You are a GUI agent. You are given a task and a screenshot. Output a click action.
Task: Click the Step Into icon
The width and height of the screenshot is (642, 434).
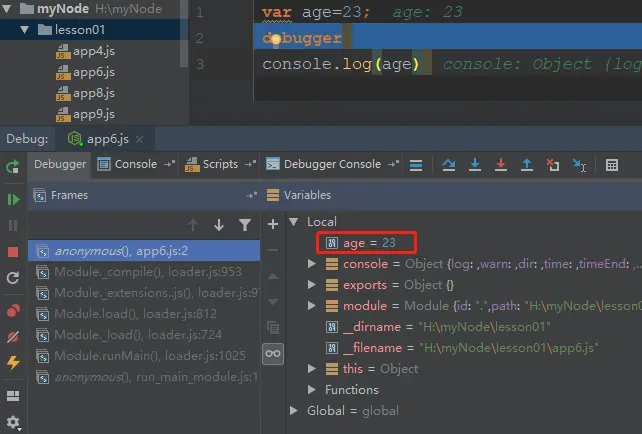[x=475, y=165]
